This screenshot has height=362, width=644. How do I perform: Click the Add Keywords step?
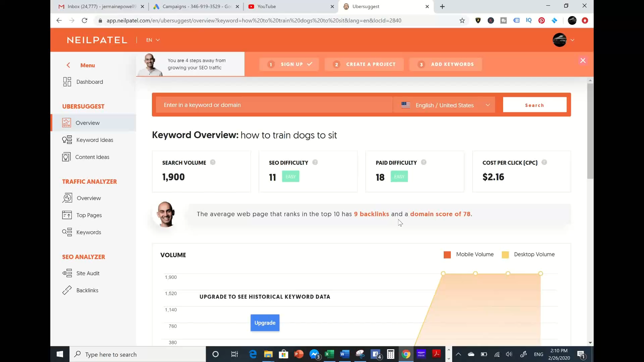pos(446,64)
